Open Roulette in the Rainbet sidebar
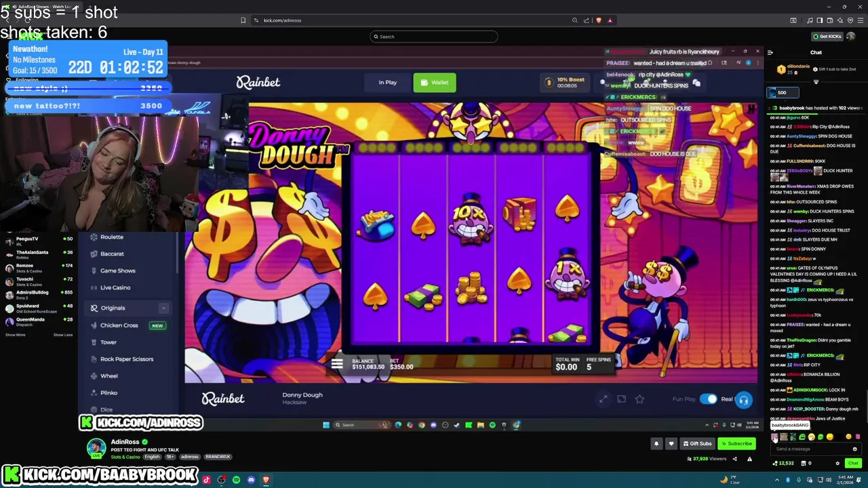 click(x=112, y=237)
